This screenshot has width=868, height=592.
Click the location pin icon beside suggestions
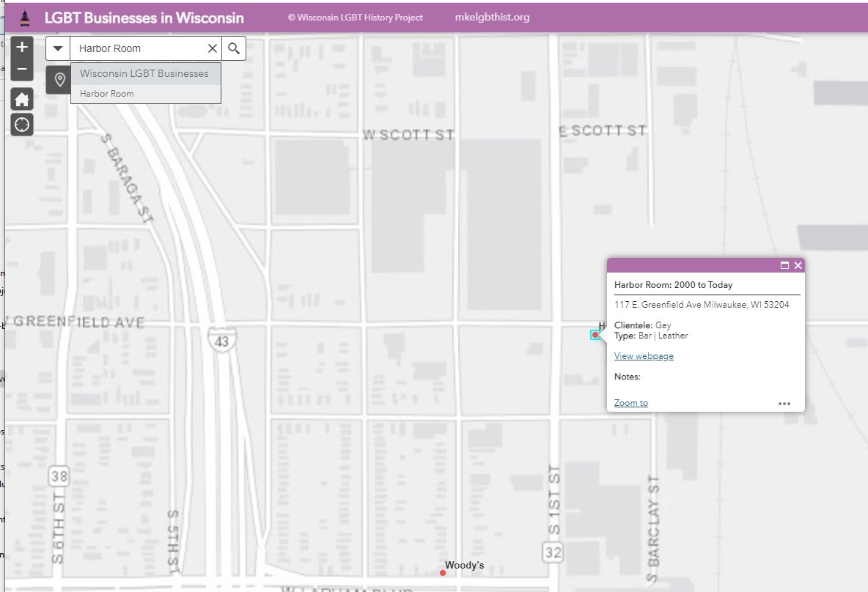point(59,80)
